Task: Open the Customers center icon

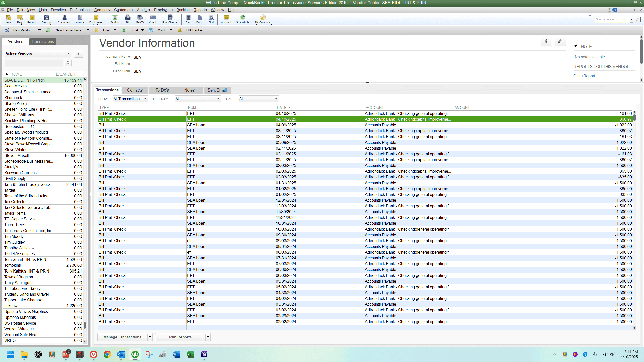Action: point(64,19)
